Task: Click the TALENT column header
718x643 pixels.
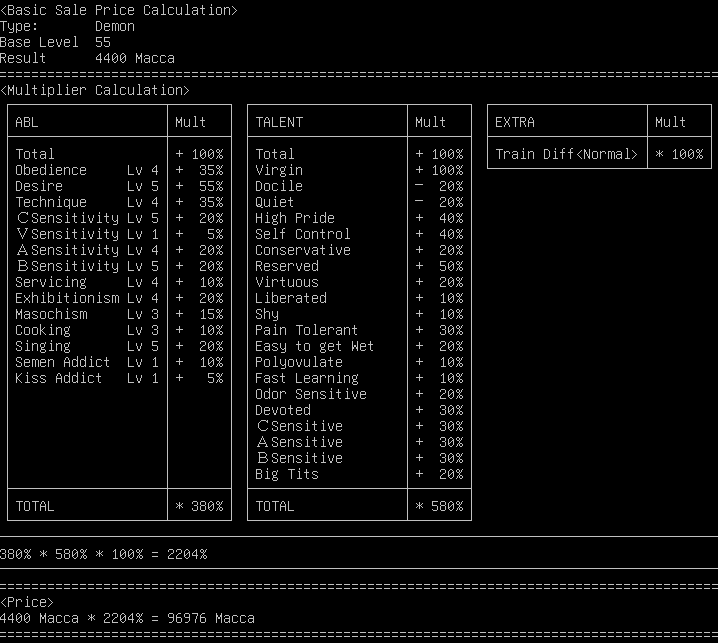Action: pyautogui.click(x=279, y=122)
